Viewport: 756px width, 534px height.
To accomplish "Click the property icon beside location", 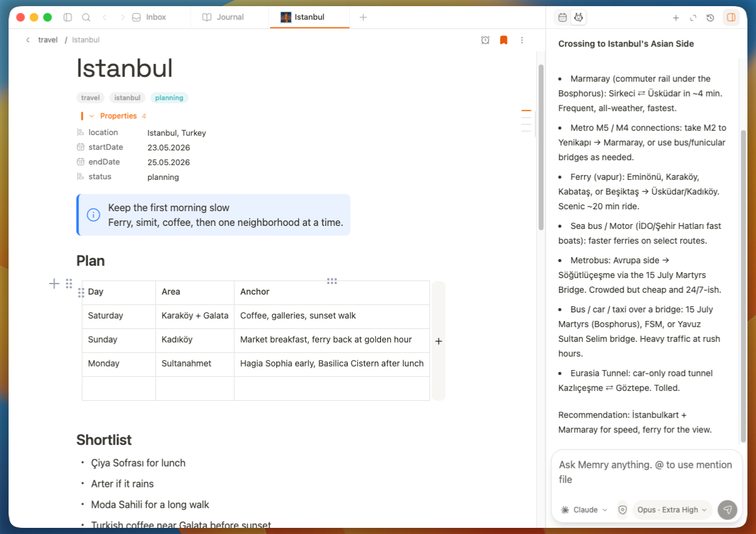I will pyautogui.click(x=80, y=133).
